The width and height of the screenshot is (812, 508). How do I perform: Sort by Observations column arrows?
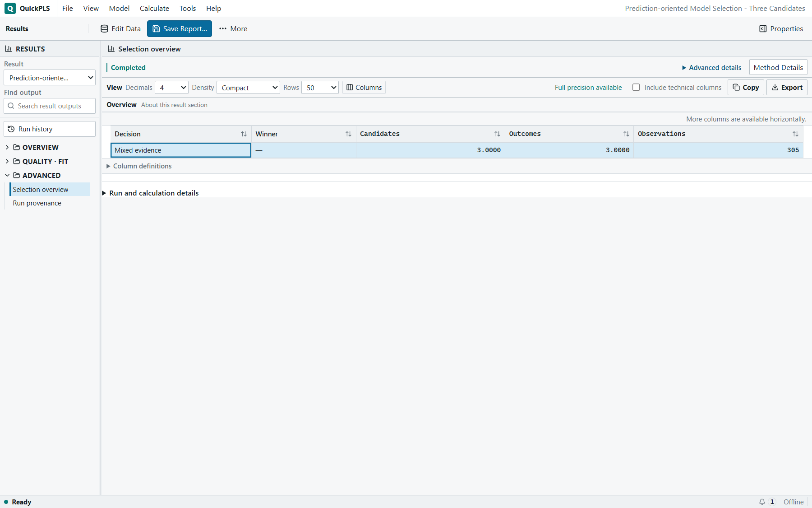(x=795, y=134)
